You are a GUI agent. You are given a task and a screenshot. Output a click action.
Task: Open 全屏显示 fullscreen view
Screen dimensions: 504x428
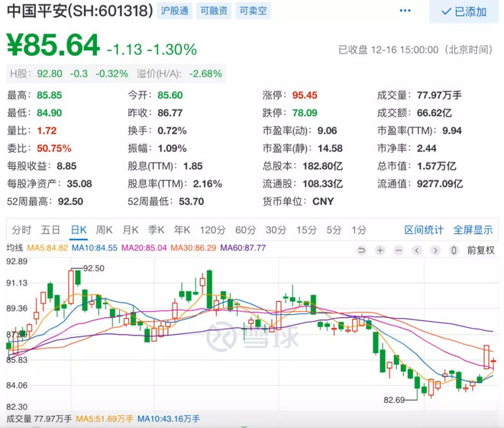[x=473, y=230]
